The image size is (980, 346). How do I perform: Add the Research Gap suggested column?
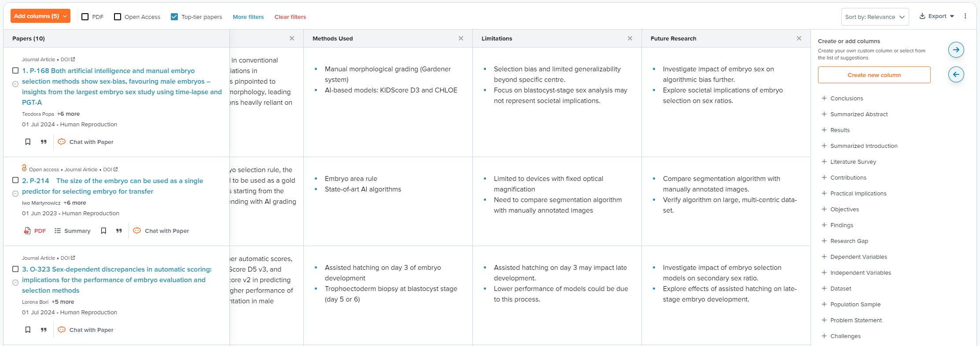click(x=848, y=241)
